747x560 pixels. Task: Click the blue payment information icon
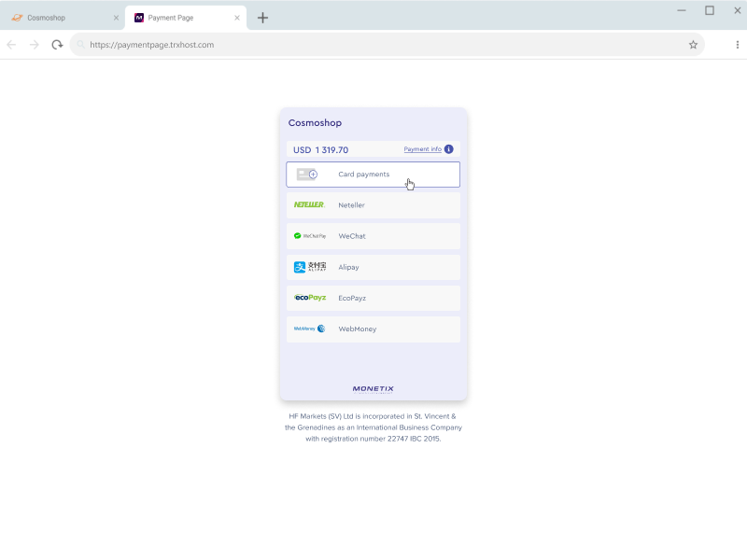449,149
